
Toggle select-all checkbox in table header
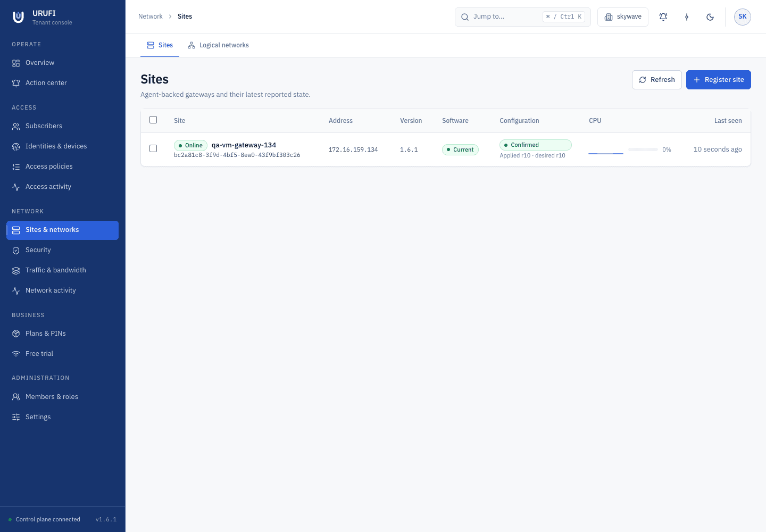pyautogui.click(x=153, y=120)
